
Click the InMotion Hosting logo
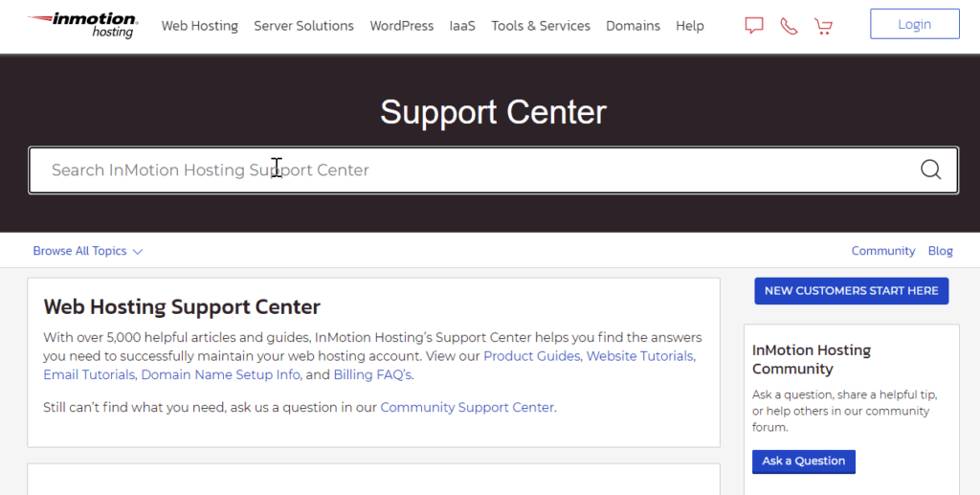click(x=82, y=25)
